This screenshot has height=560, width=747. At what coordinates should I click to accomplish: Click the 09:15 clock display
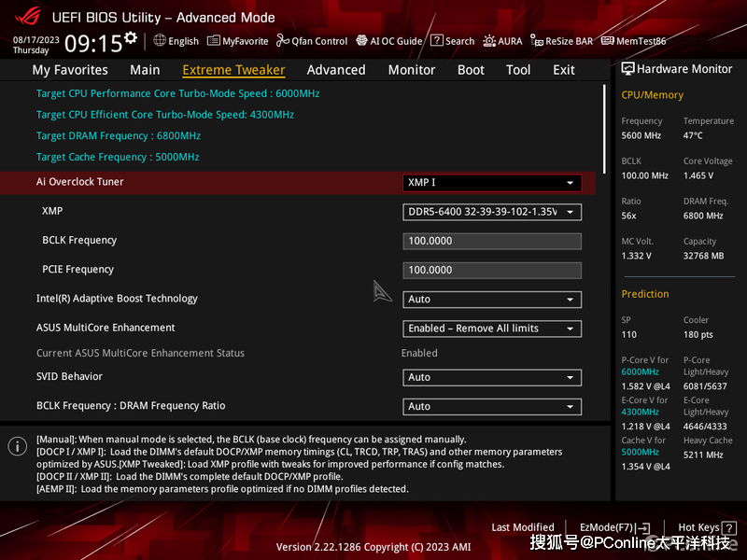pos(93,43)
